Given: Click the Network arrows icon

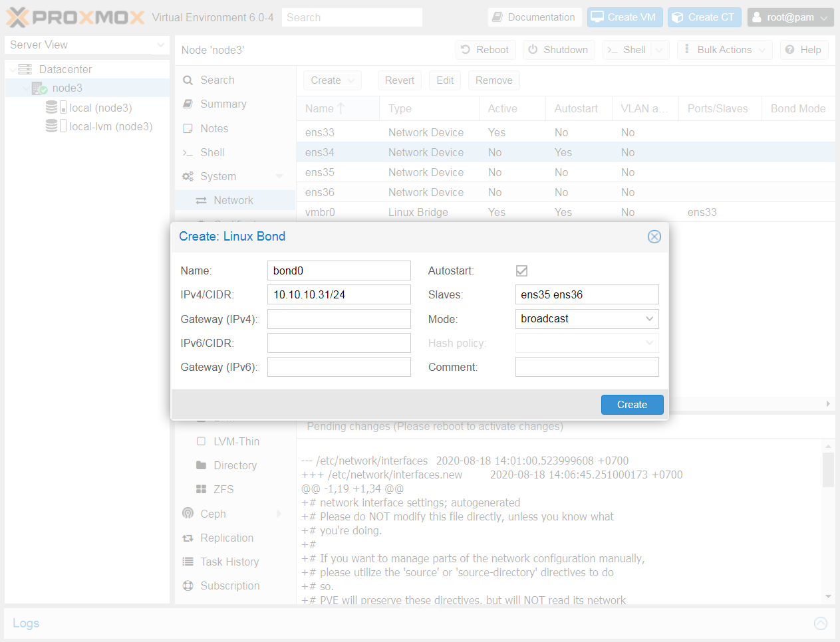Looking at the screenshot, I should (202, 201).
